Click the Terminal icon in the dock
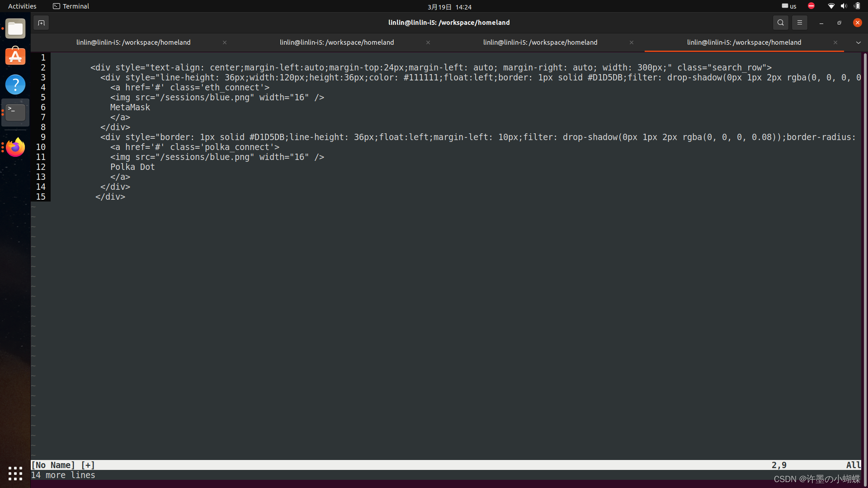This screenshot has height=488, width=868. point(15,112)
